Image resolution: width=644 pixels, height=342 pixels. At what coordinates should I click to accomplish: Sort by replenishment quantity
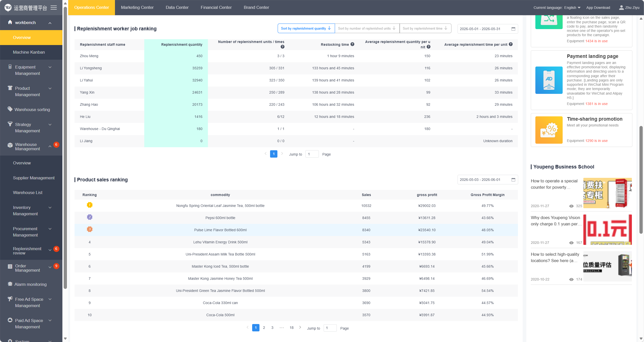click(306, 28)
